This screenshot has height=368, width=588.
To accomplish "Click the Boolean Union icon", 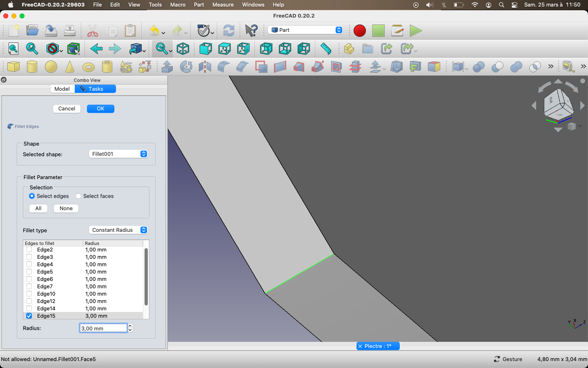I will (516, 67).
